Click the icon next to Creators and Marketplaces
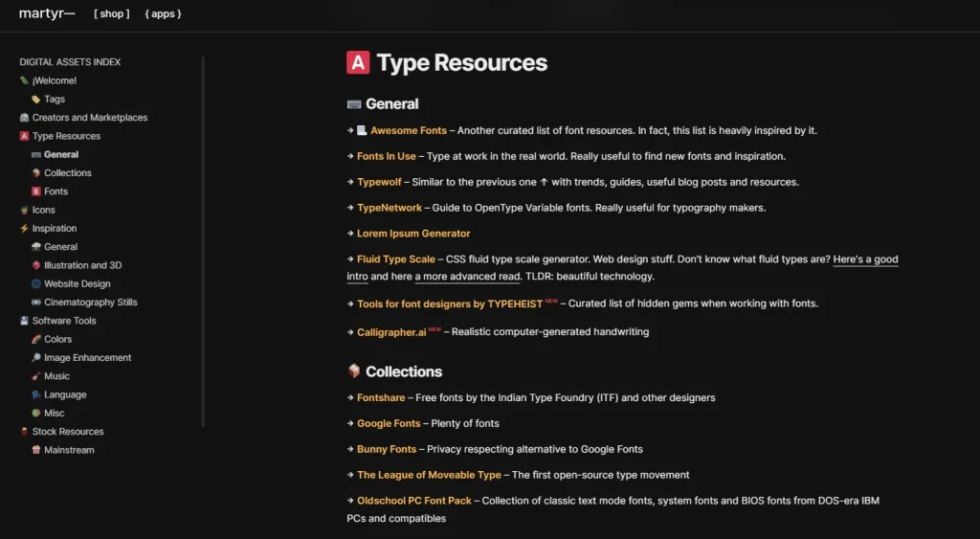This screenshot has height=539, width=980. [24, 118]
